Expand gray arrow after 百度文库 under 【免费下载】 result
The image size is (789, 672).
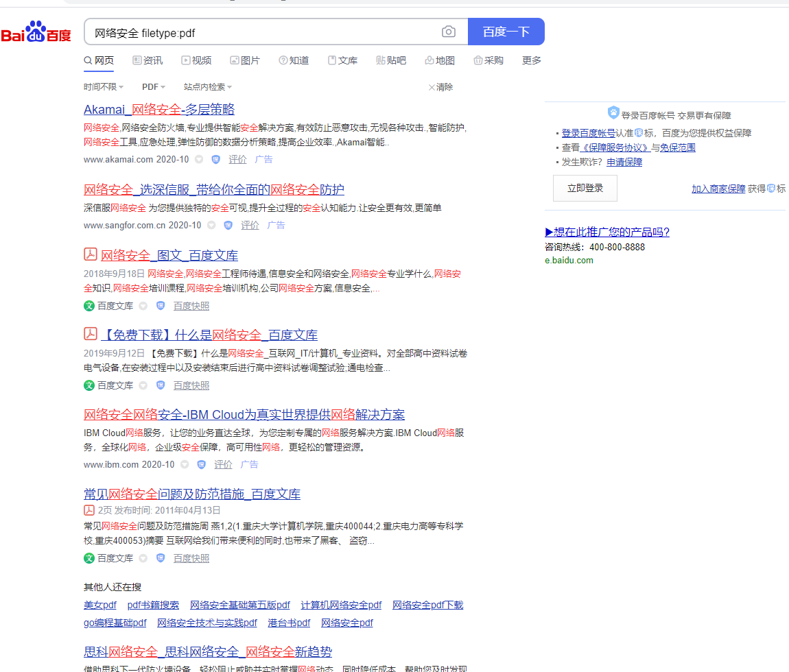[143, 385]
